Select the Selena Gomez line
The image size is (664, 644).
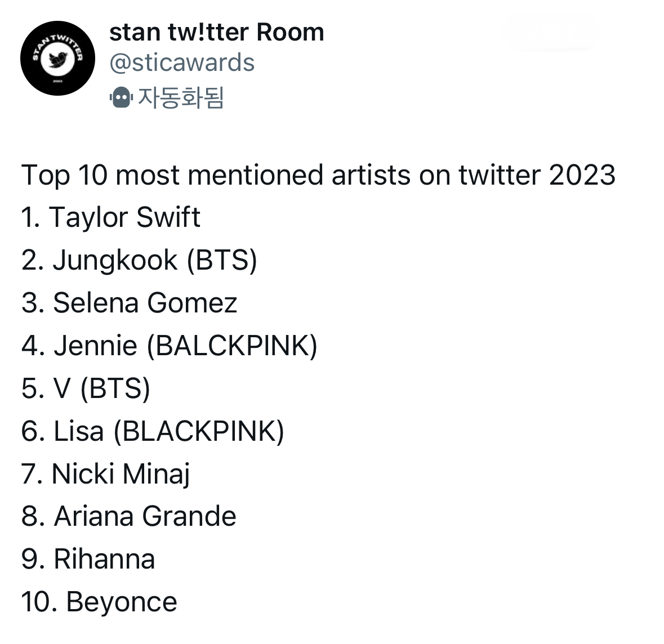145,303
